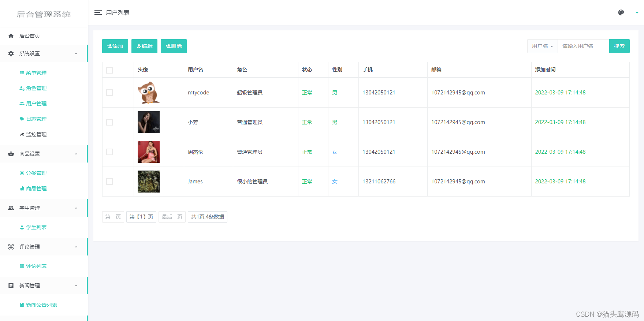
Task: Open the 用户名 search field dropdown
Action: (x=543, y=46)
